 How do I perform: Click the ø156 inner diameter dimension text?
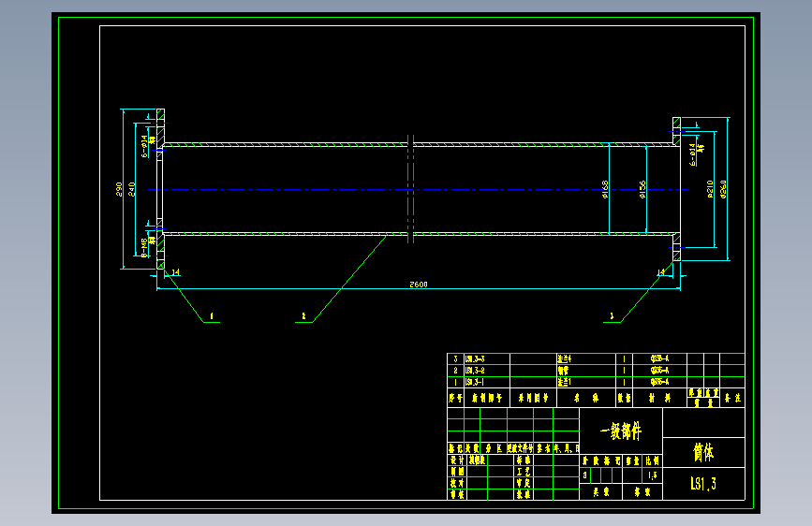click(x=642, y=189)
